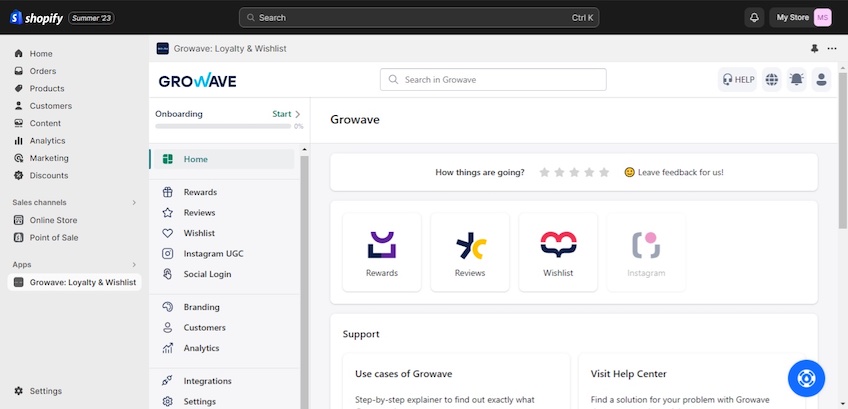Viewport: 848px width, 409px height.
Task: Click the Search in Growave field
Action: pos(493,80)
